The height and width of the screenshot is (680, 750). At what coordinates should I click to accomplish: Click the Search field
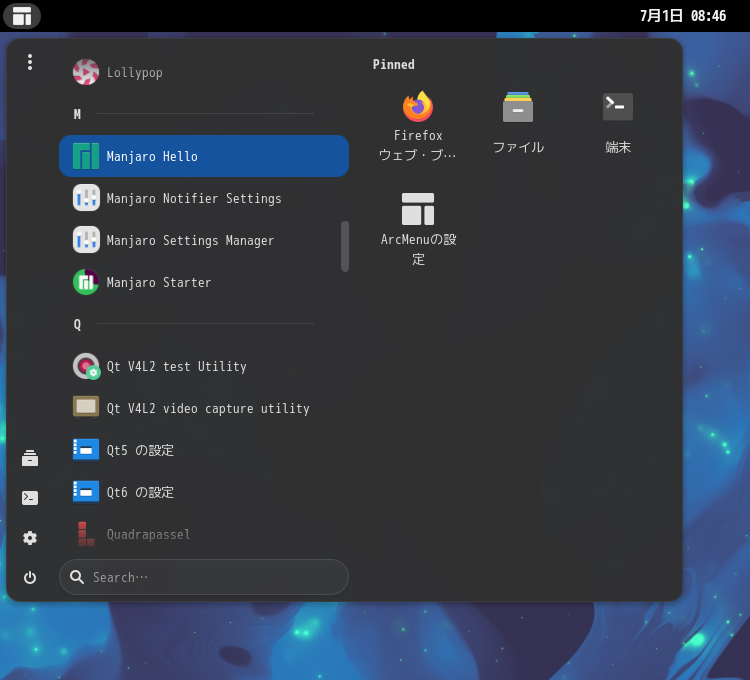pos(204,577)
